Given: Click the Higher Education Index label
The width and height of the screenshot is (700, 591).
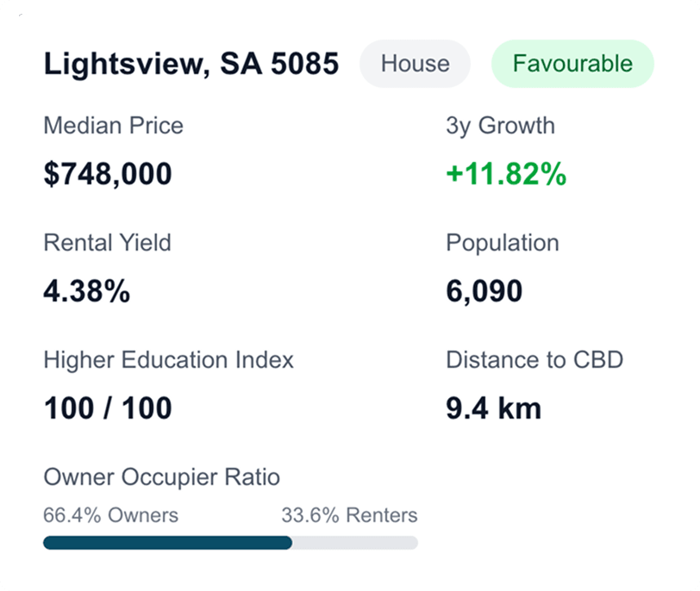Looking at the screenshot, I should pyautogui.click(x=168, y=360).
